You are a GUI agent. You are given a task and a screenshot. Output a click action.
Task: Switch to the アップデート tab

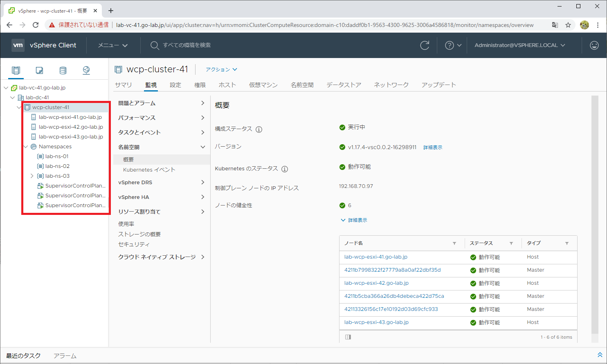coord(439,85)
